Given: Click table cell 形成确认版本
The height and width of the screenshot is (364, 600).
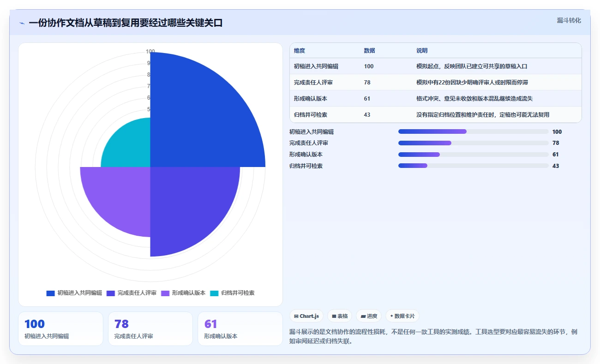Looking at the screenshot, I should (x=311, y=99).
